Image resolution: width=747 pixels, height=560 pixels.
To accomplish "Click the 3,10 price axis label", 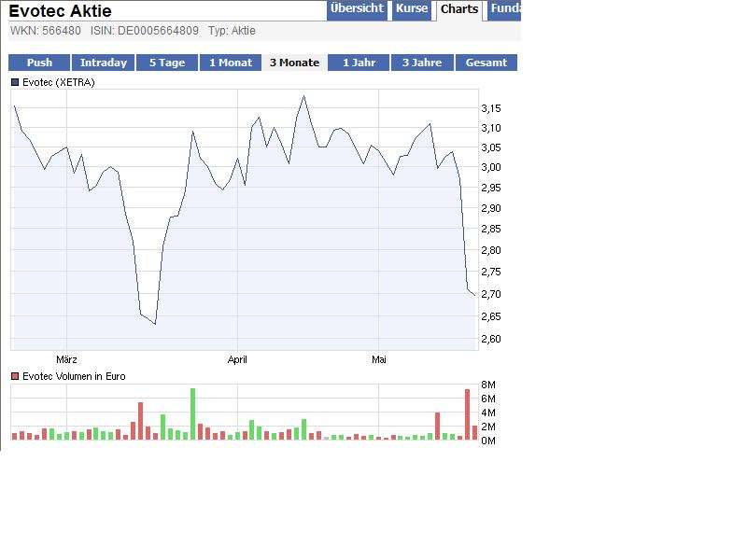I will coord(491,128).
